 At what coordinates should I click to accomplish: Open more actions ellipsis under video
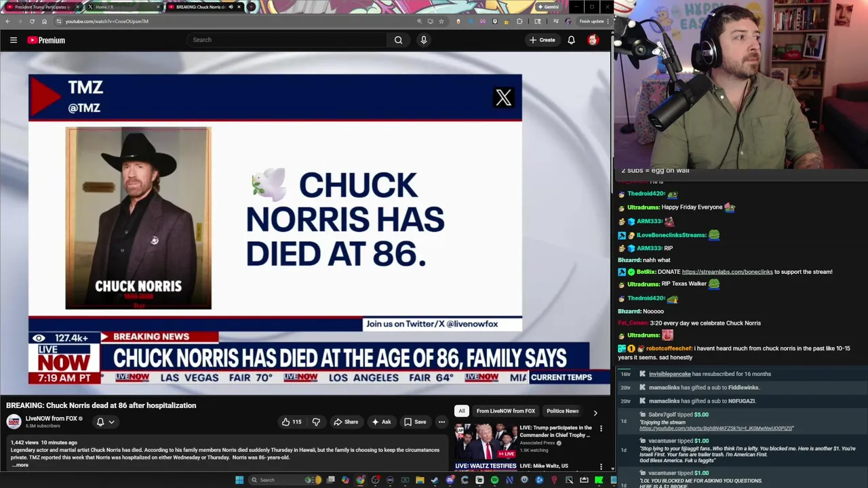pos(441,422)
